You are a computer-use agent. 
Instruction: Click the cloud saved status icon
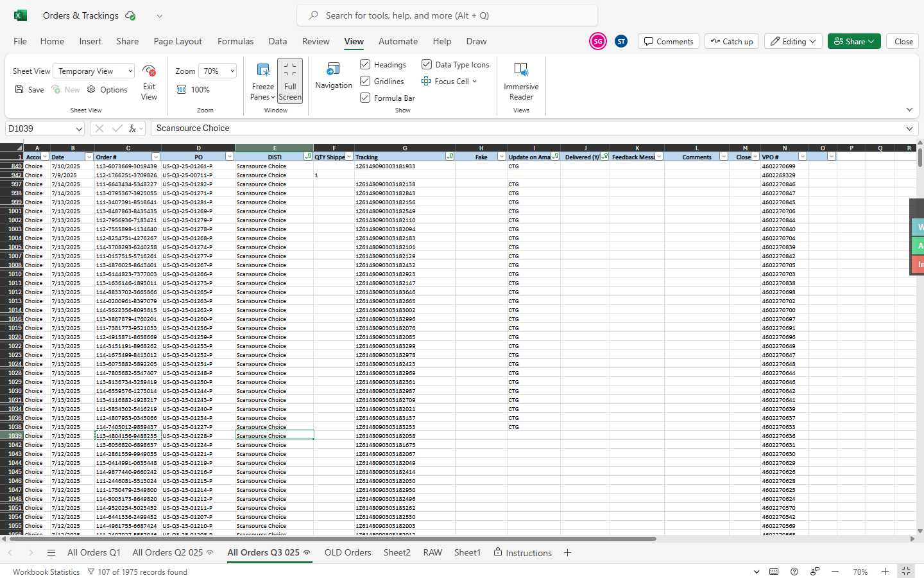click(x=130, y=15)
